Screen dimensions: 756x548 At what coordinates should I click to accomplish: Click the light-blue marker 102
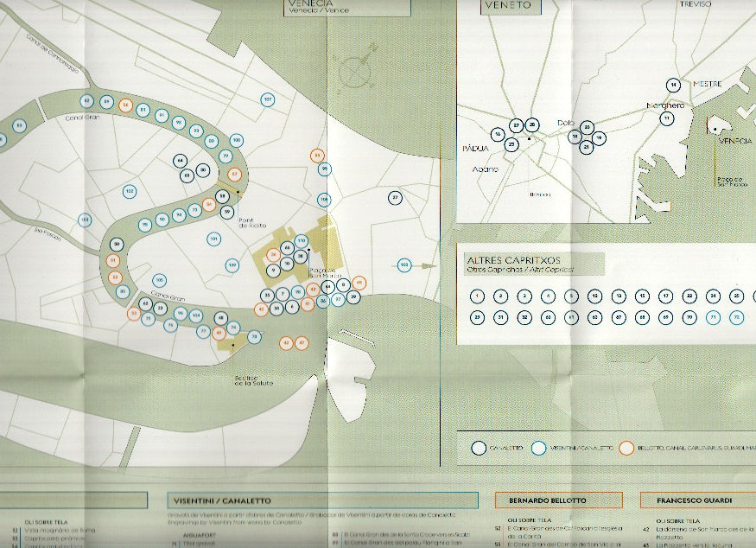tap(129, 191)
